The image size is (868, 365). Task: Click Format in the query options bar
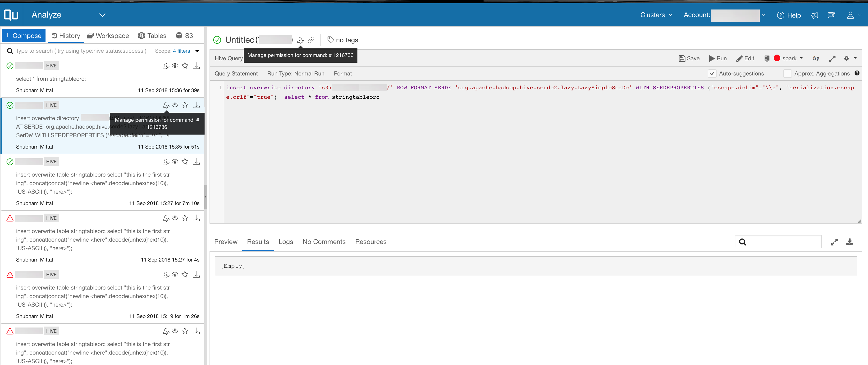click(343, 74)
